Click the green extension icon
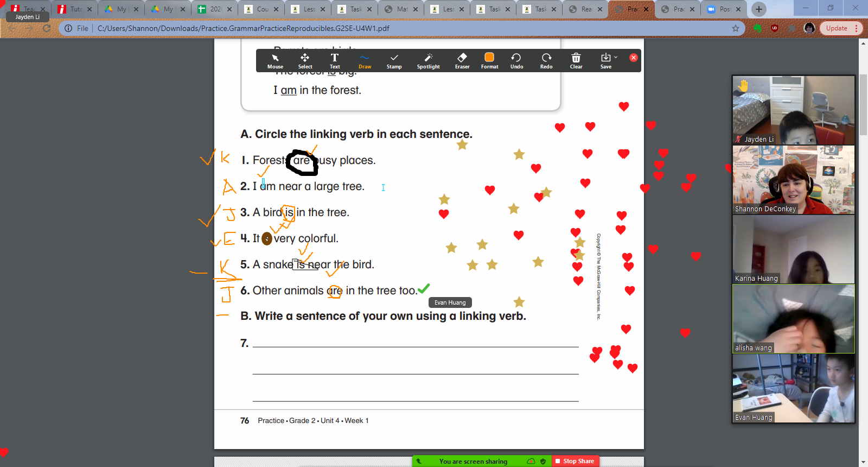The height and width of the screenshot is (467, 868). [758, 28]
